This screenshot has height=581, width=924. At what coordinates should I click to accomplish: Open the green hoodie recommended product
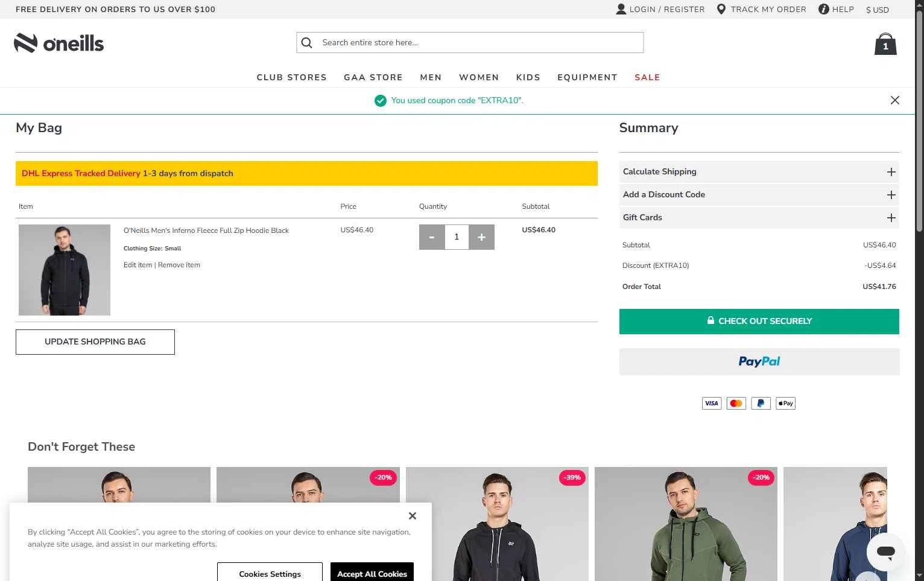point(686,524)
